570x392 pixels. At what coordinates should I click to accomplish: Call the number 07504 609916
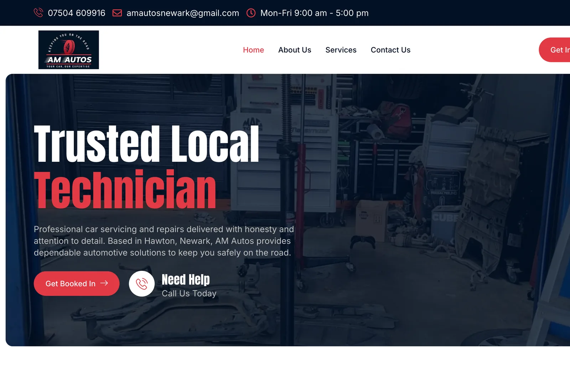[77, 13]
